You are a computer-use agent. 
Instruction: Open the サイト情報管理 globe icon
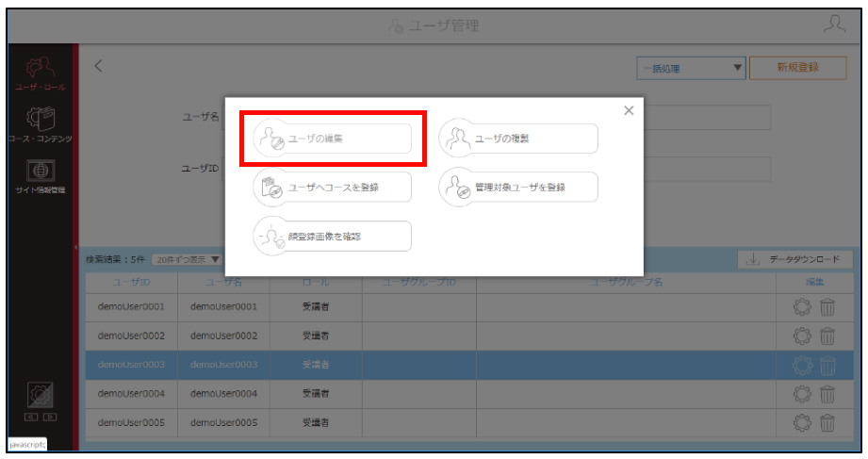(41, 176)
